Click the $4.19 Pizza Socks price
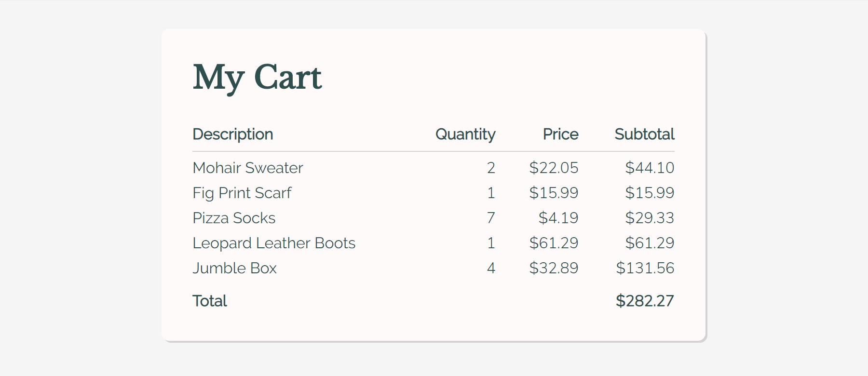Screen dimensions: 868x376 click(x=558, y=218)
